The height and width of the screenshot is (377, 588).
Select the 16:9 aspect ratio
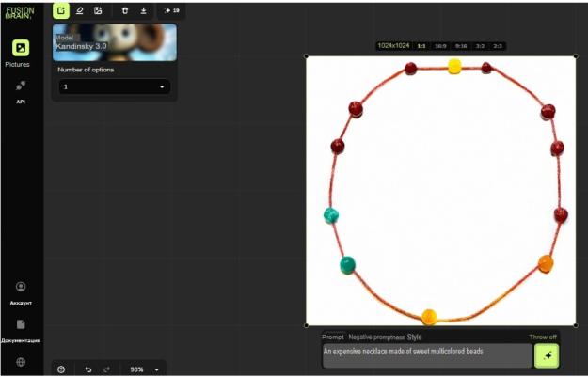[x=440, y=46]
